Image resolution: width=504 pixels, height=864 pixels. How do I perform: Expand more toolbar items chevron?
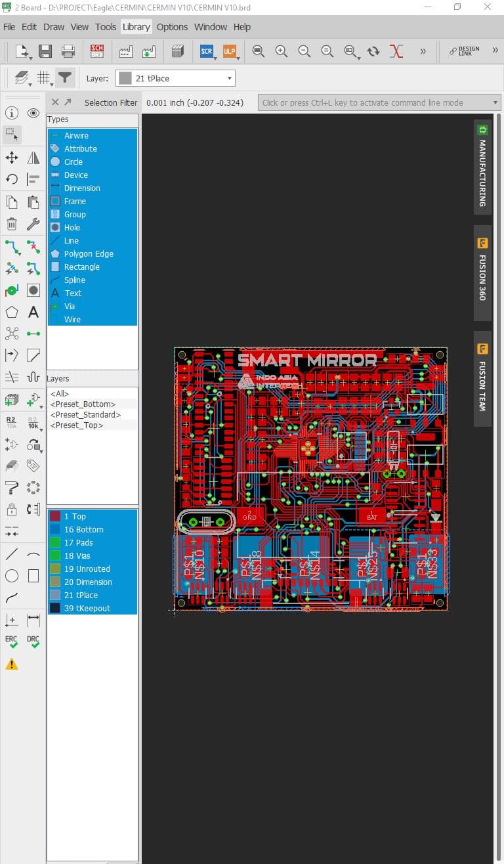(423, 51)
